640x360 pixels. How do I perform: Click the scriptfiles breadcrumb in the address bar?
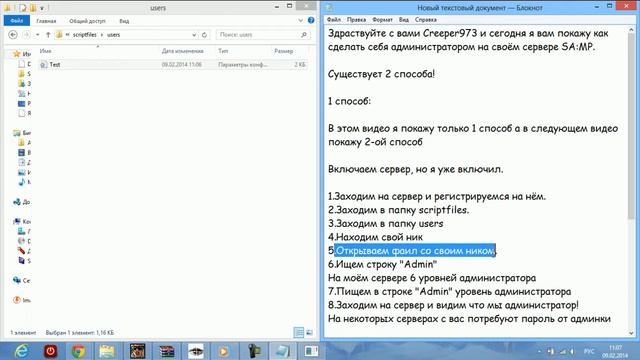(x=84, y=35)
